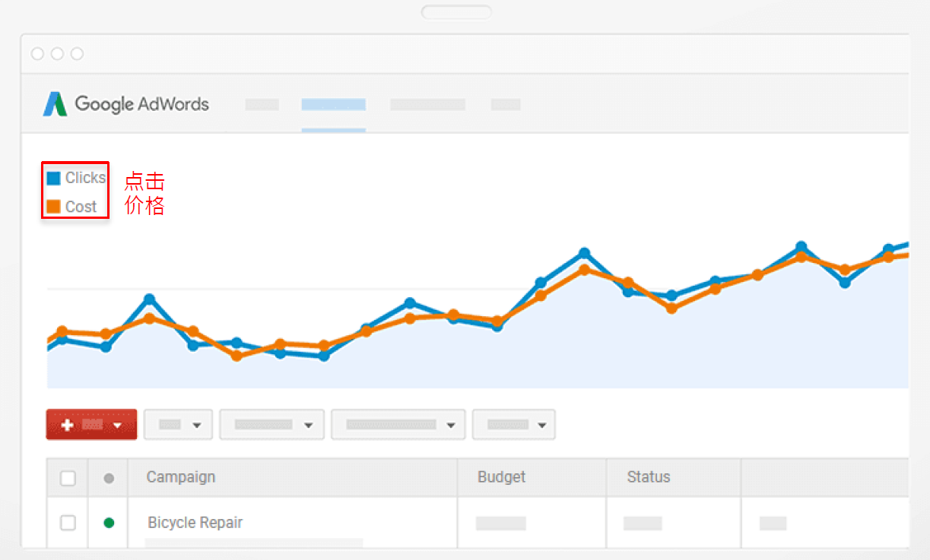Click the orange Cost legend swatch
This screenshot has width=930, height=560.
53,207
